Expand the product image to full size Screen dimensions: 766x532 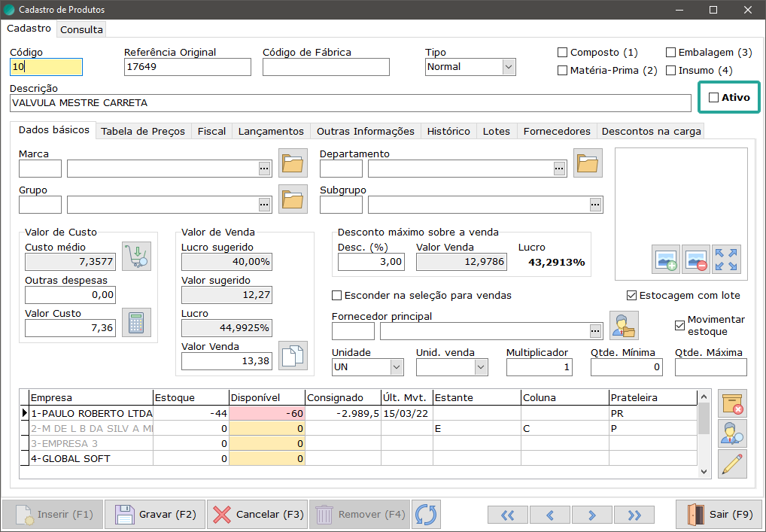(x=726, y=260)
